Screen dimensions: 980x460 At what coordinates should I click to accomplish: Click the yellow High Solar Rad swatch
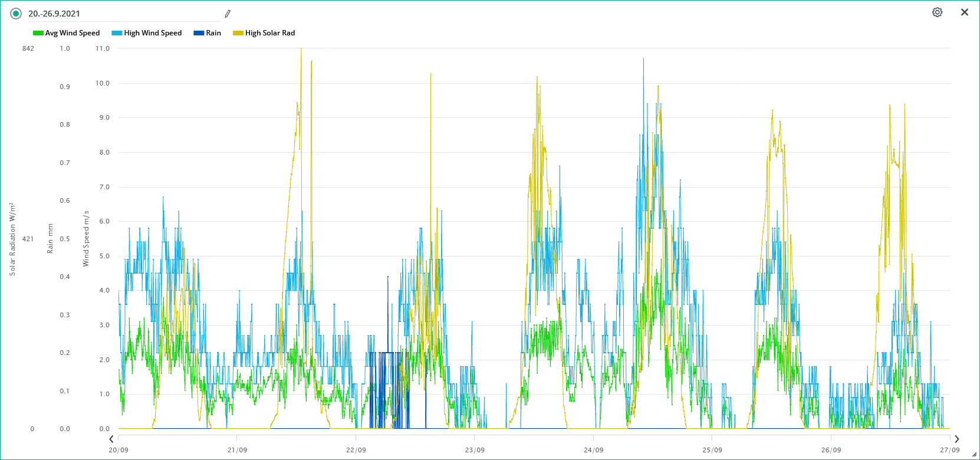(238, 33)
